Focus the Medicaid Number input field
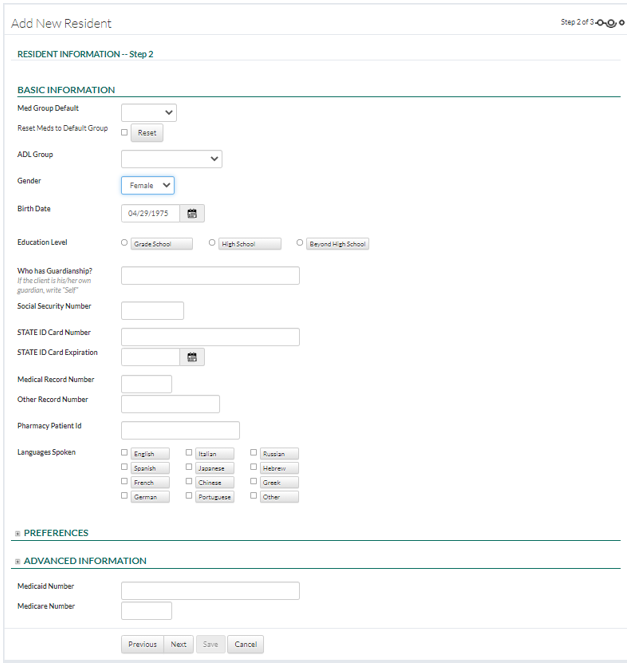Image resolution: width=631 pixels, height=664 pixels. point(210,591)
